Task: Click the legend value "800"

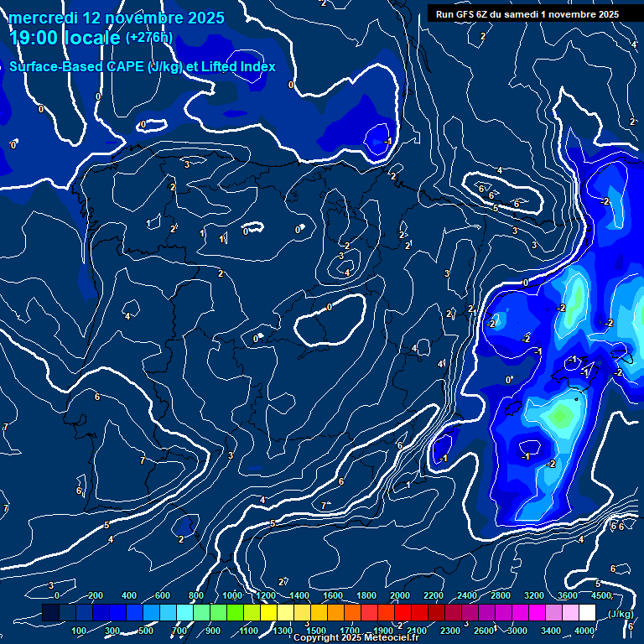Action: (196, 595)
